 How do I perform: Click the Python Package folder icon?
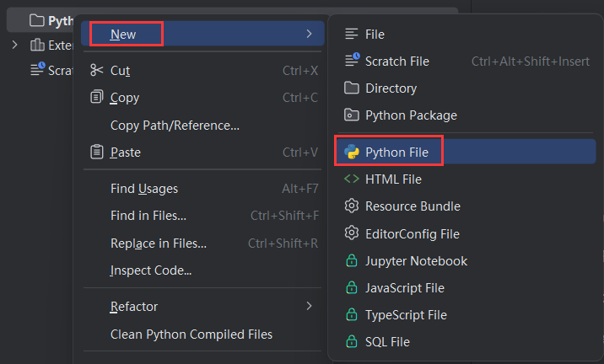tap(352, 115)
